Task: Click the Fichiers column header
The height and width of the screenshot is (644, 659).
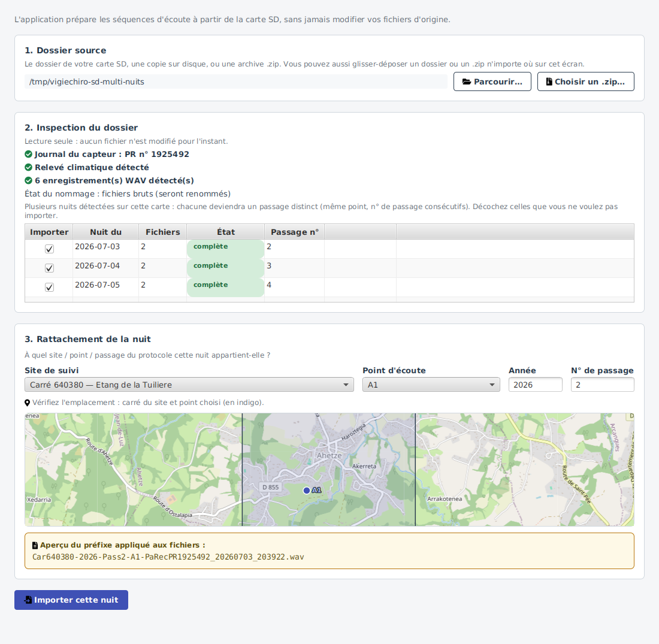Action: coord(162,232)
